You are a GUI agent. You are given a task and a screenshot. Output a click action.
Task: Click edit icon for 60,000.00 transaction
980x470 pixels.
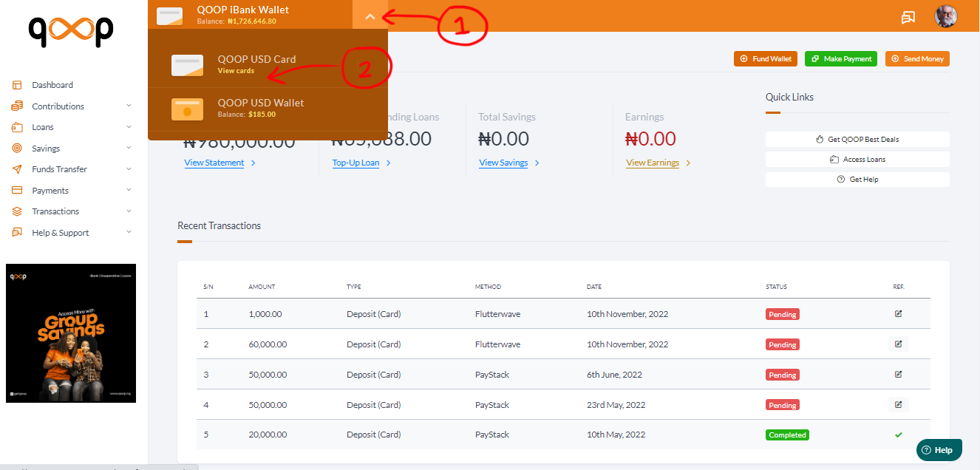click(x=899, y=344)
